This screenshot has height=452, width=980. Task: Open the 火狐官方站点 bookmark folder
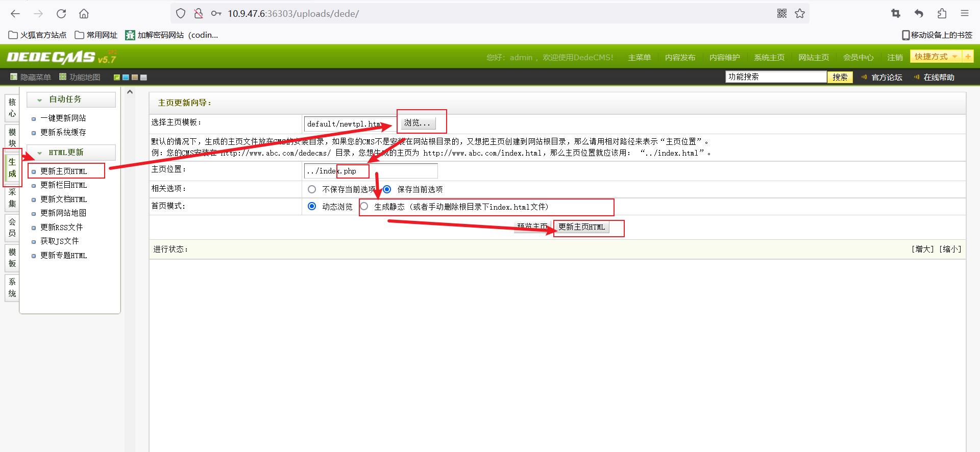(x=37, y=35)
